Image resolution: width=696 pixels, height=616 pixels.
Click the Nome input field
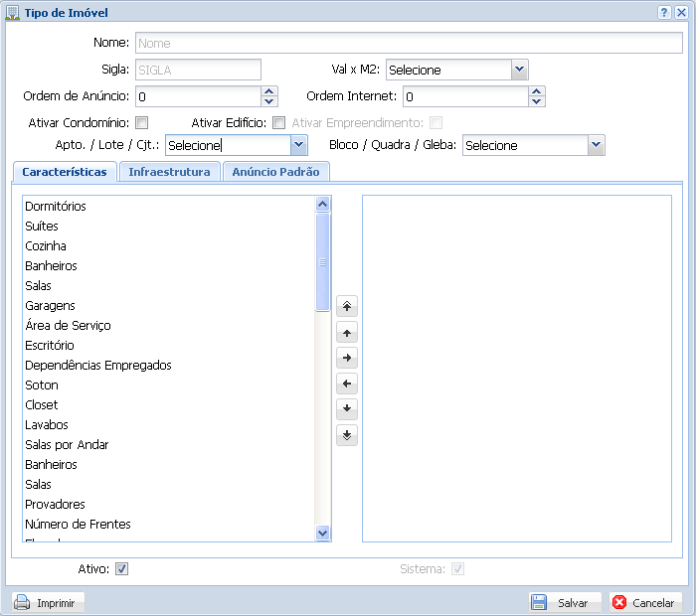[x=408, y=44]
